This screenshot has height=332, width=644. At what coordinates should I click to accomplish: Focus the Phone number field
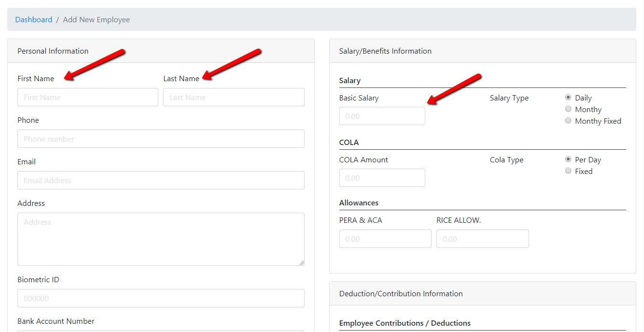click(161, 139)
